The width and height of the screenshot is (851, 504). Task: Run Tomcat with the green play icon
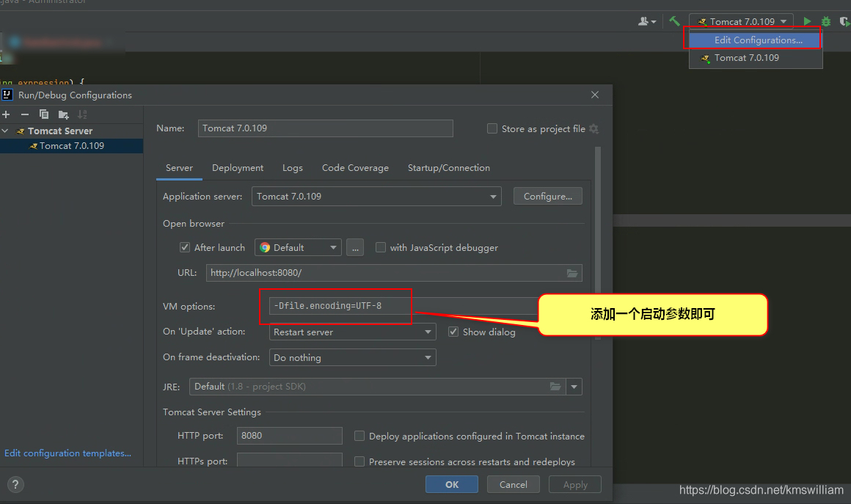click(x=807, y=21)
